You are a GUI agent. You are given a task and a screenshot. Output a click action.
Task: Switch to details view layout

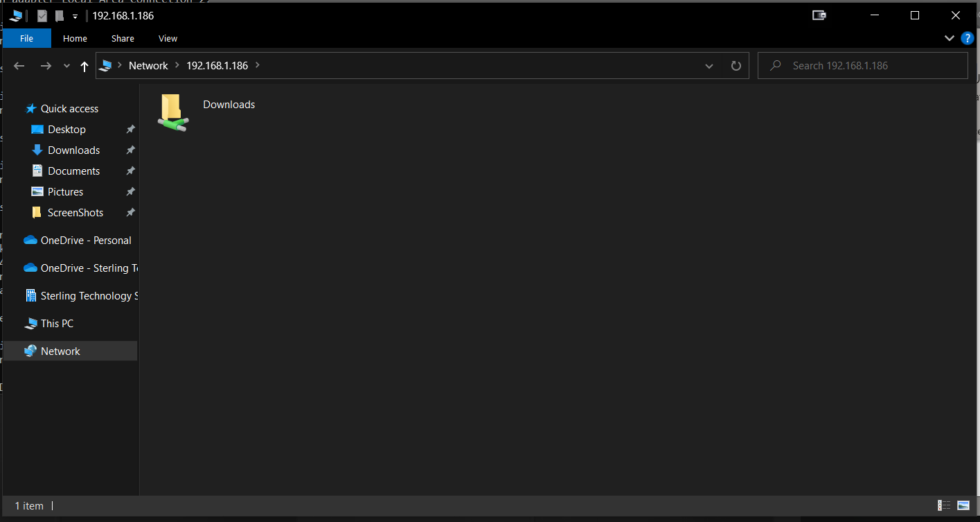(x=943, y=505)
